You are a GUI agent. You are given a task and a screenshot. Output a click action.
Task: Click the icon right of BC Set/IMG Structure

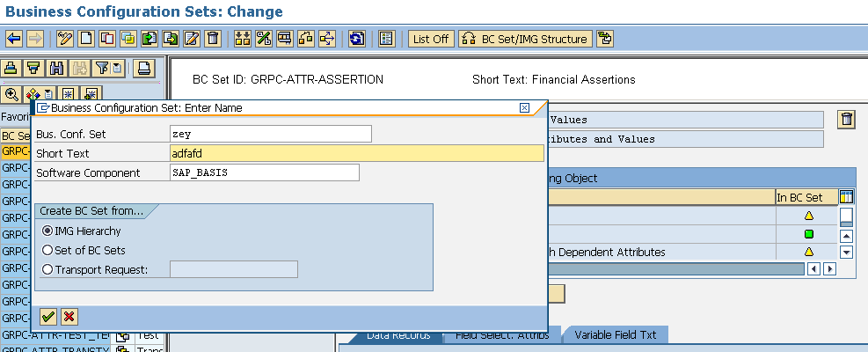click(x=606, y=39)
